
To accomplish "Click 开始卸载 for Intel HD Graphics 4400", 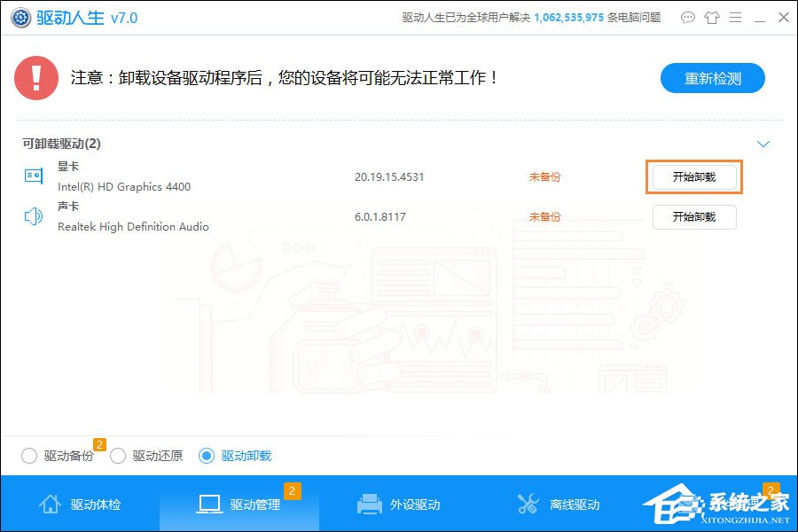I will pos(694,176).
